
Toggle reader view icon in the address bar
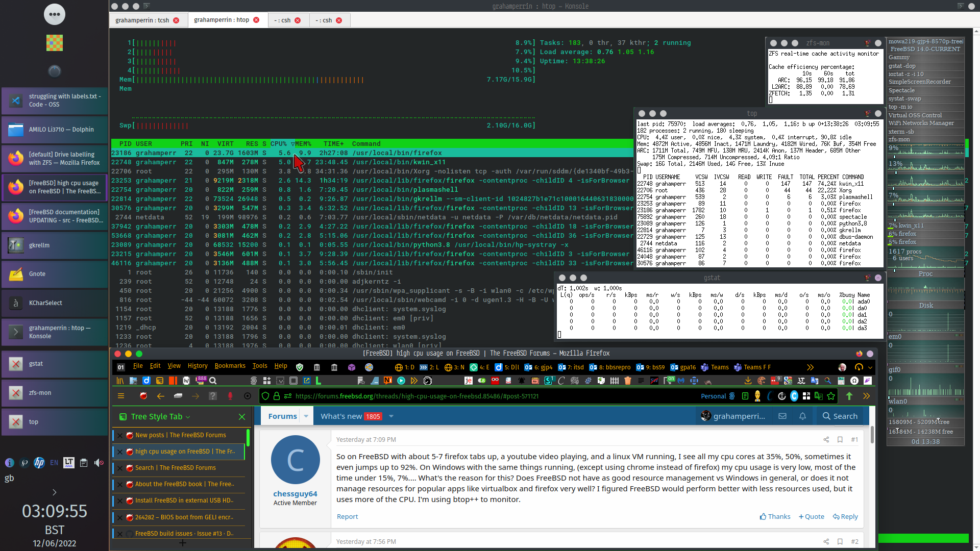point(745,396)
